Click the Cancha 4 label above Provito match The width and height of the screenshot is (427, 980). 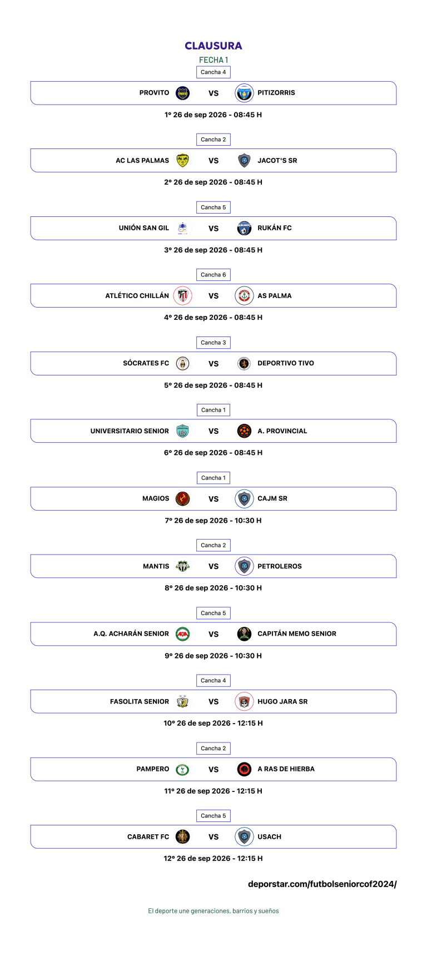[x=213, y=72]
